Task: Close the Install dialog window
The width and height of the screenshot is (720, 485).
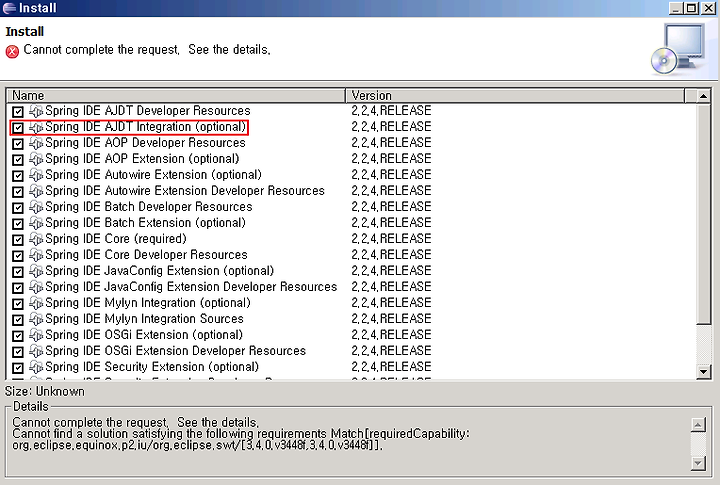Action: tap(709, 8)
